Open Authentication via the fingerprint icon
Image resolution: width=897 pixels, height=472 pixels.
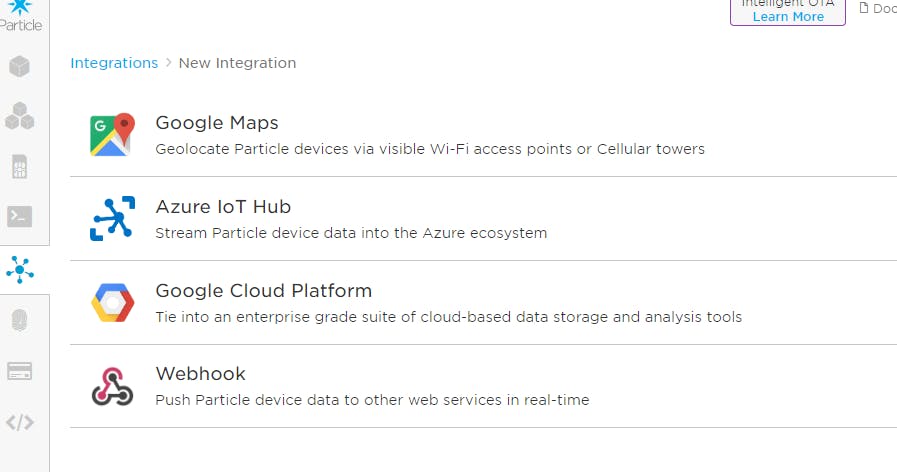[x=20, y=321]
